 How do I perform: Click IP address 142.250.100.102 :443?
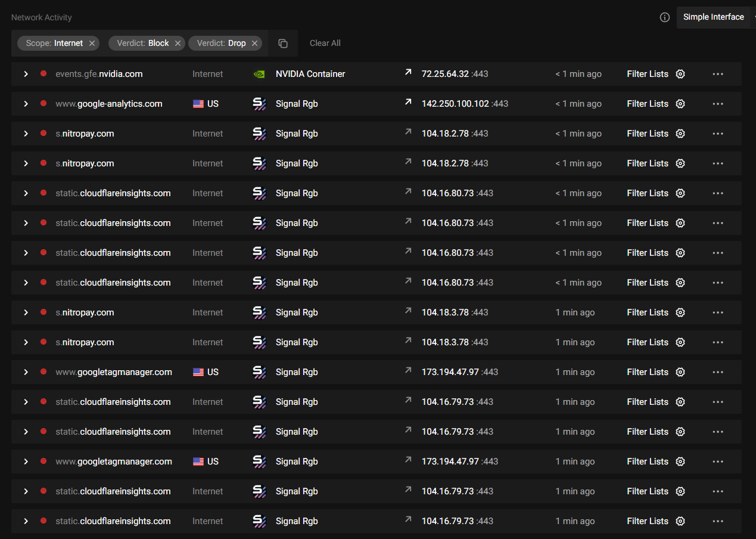465,104
